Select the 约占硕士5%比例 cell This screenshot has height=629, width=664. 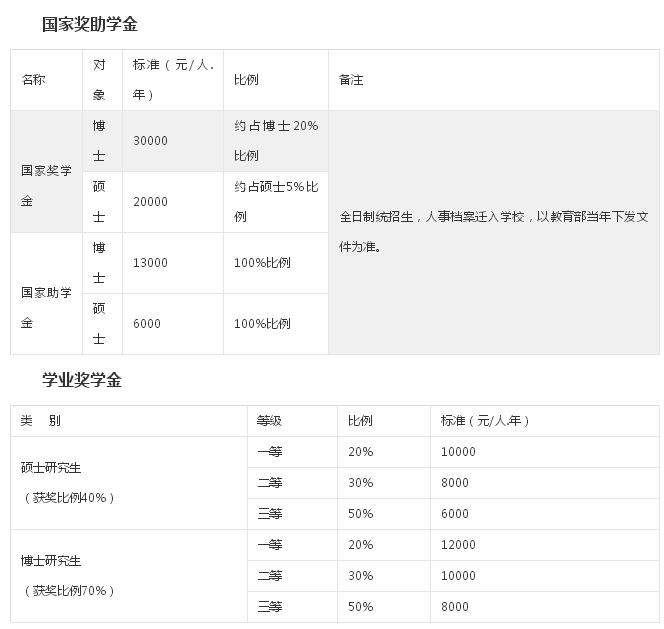click(x=275, y=202)
